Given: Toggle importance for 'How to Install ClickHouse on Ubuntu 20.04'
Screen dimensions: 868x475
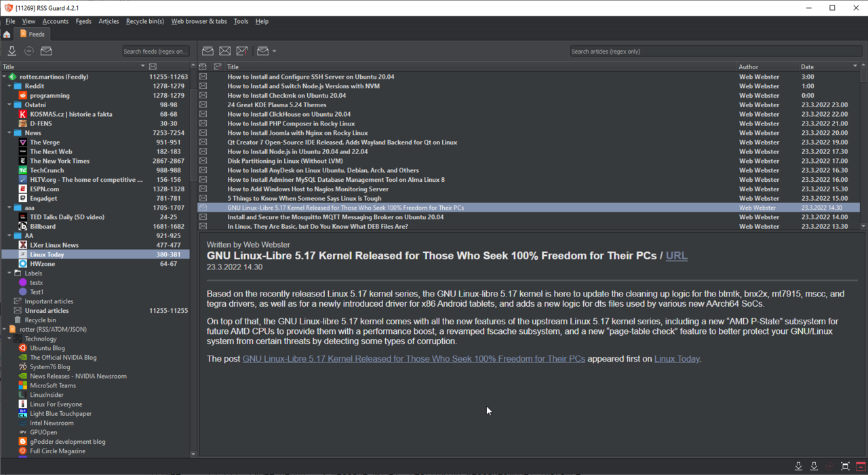Looking at the screenshot, I should (x=218, y=114).
